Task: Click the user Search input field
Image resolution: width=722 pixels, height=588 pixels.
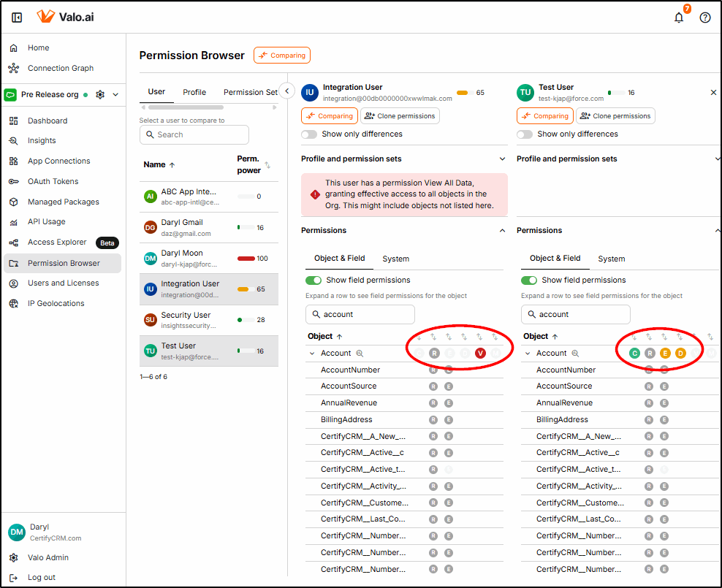Action: coord(194,135)
